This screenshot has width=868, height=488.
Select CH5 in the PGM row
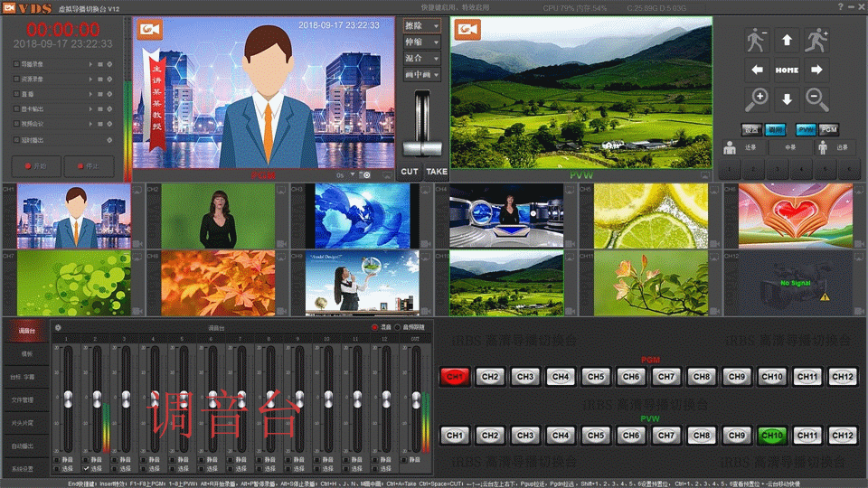pyautogui.click(x=594, y=376)
